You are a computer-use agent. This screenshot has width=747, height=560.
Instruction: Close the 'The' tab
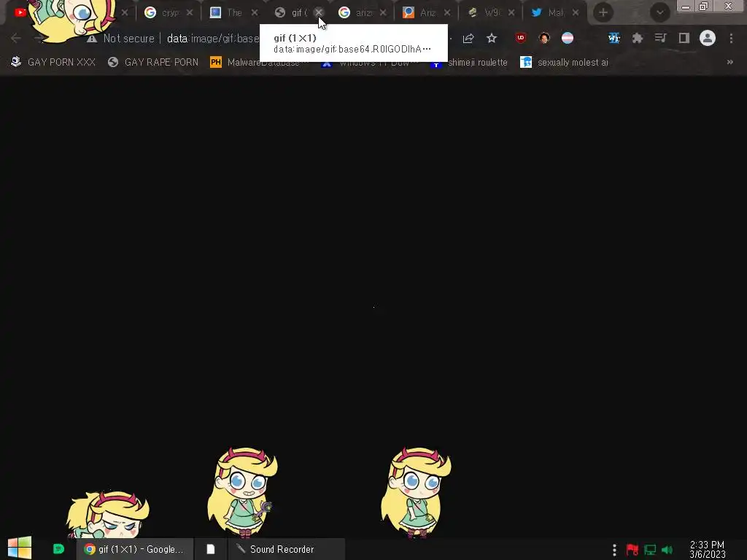[x=255, y=13]
